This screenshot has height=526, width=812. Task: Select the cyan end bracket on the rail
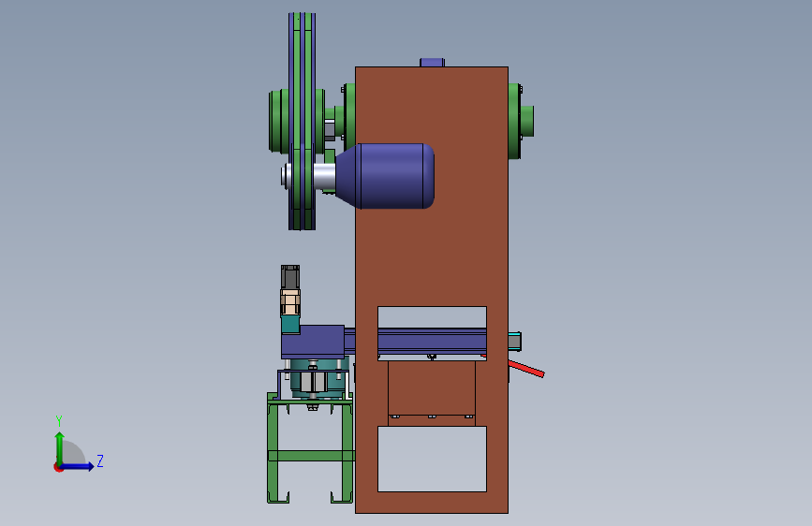click(x=515, y=342)
